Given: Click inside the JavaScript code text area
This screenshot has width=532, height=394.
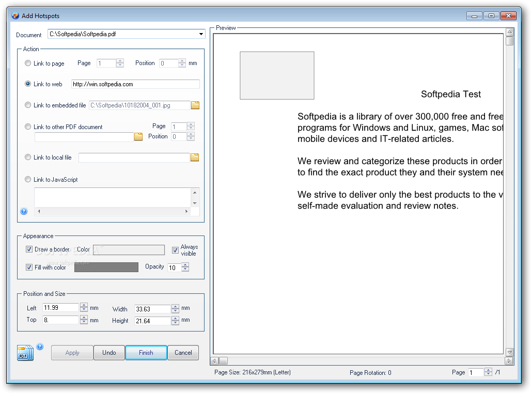Looking at the screenshot, I should coord(113,198).
